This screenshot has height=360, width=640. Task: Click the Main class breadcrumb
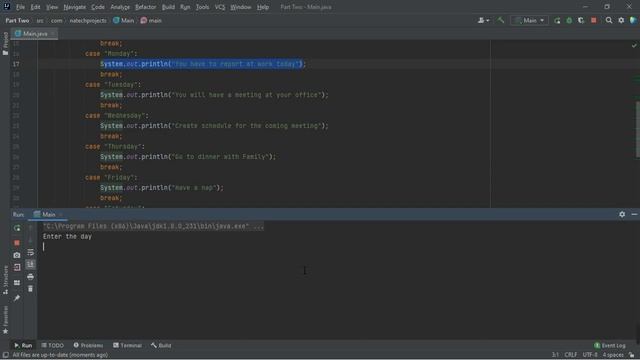(124, 20)
